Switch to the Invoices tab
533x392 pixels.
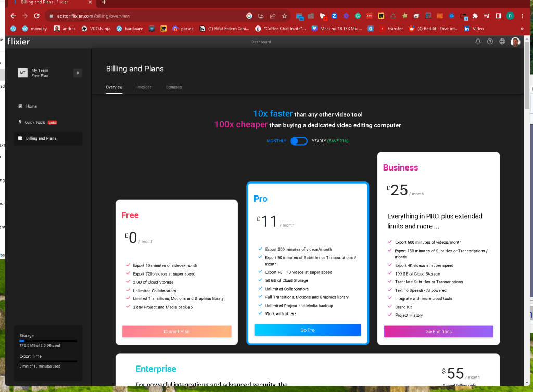144,87
